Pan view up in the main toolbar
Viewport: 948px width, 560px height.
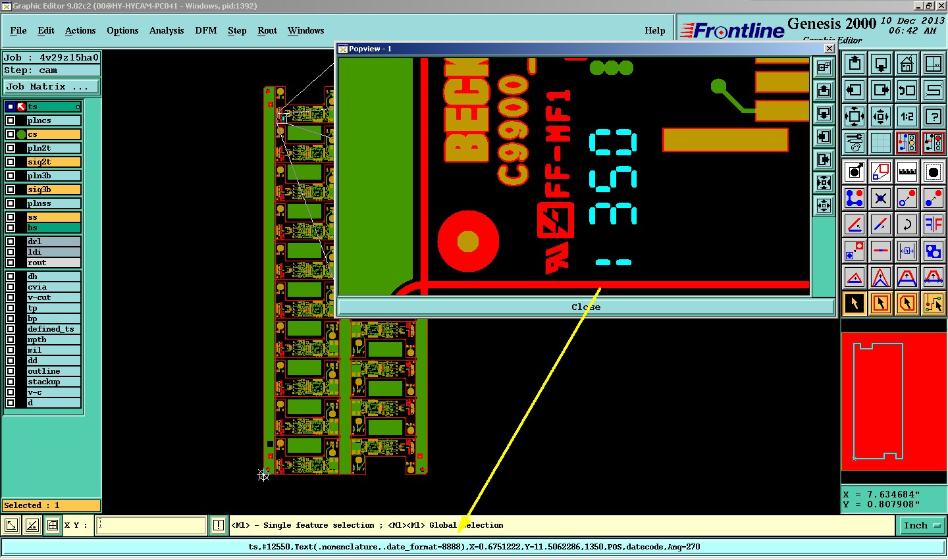click(855, 64)
